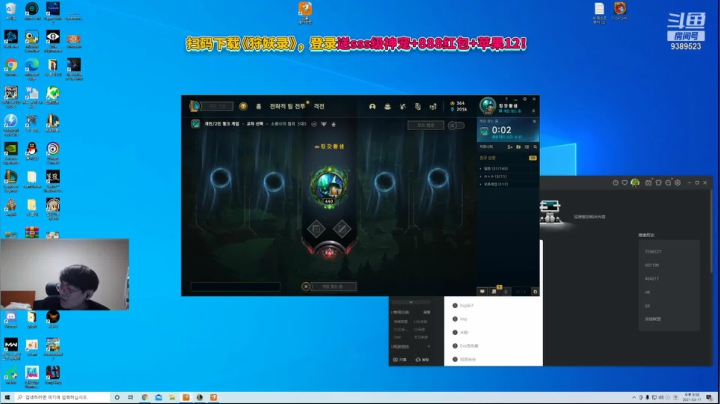720x404 pixels.
Task: Click the disabled button beside the lobby toggle
Action: click(x=425, y=125)
